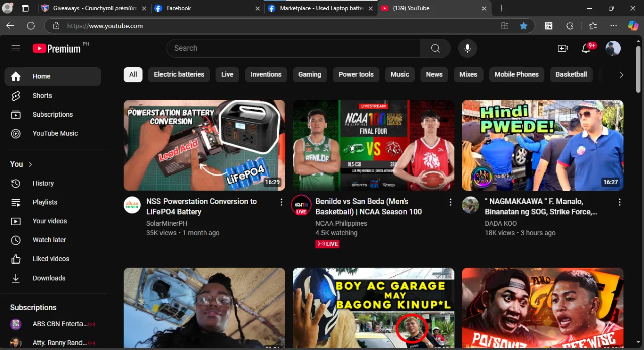Select the All filter chip
The height and width of the screenshot is (350, 644).
pyautogui.click(x=133, y=74)
